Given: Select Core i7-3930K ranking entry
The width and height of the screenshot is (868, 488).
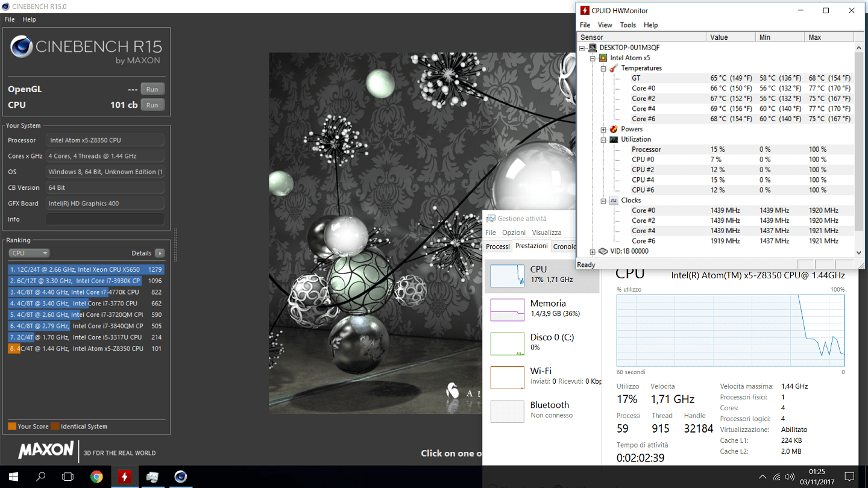Looking at the screenshot, I should point(86,281).
